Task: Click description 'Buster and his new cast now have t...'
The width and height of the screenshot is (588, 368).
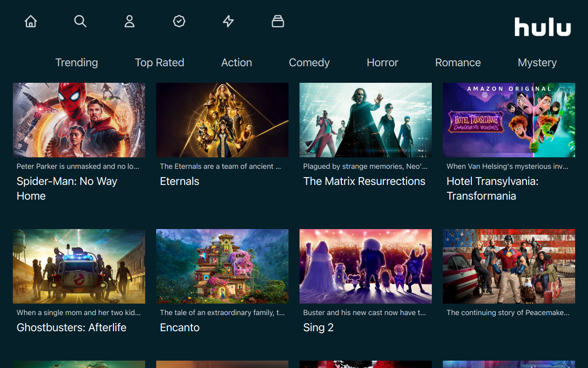Action: (364, 312)
